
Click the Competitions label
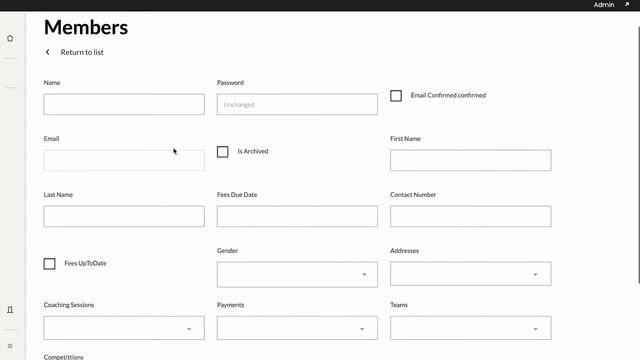[x=63, y=357]
